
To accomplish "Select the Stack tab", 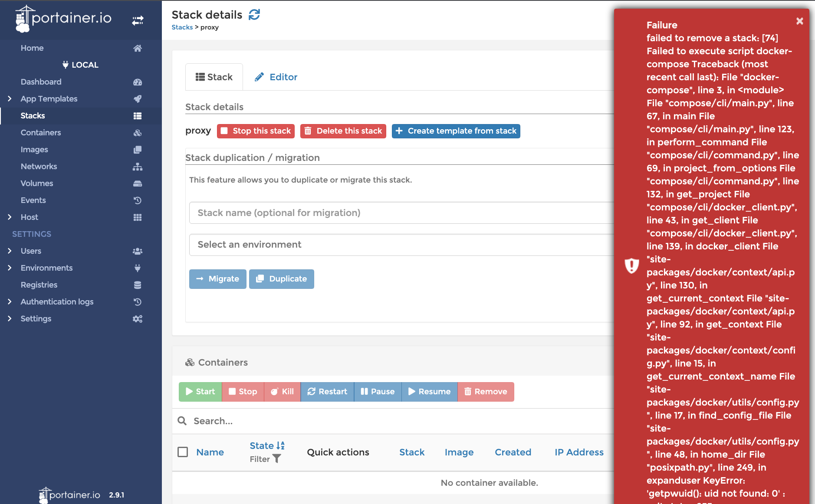I will click(x=214, y=77).
